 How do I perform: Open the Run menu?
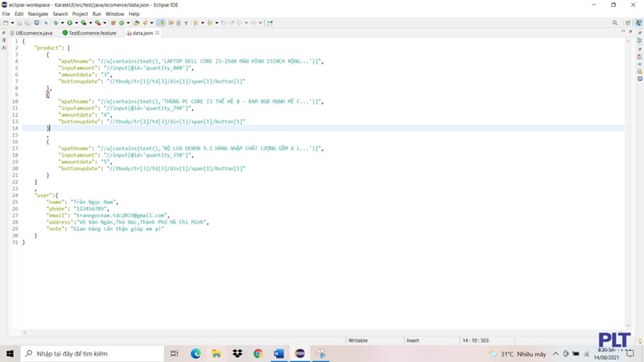click(x=97, y=14)
